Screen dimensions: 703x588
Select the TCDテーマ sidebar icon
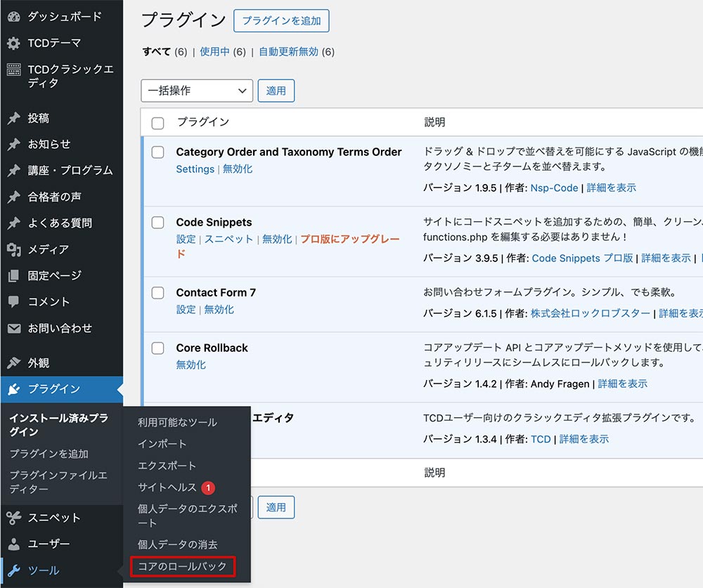point(15,43)
